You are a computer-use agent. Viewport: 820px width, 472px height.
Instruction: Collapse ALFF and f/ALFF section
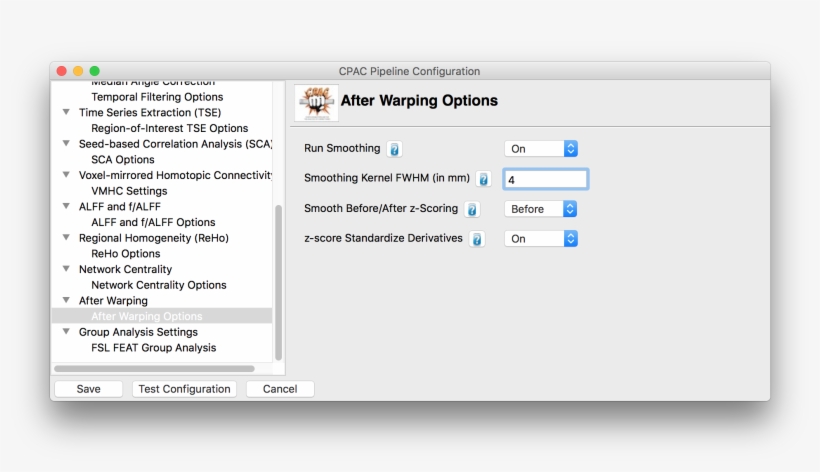tap(66, 206)
